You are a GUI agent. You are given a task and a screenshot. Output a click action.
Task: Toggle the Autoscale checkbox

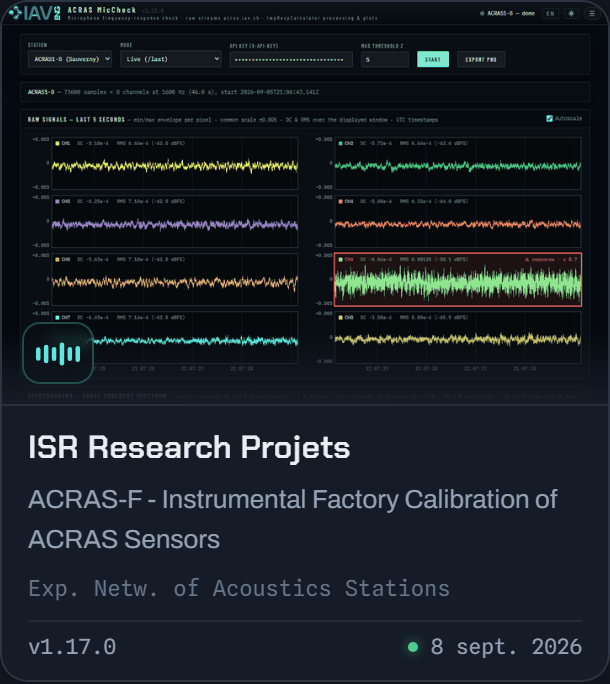(x=549, y=119)
